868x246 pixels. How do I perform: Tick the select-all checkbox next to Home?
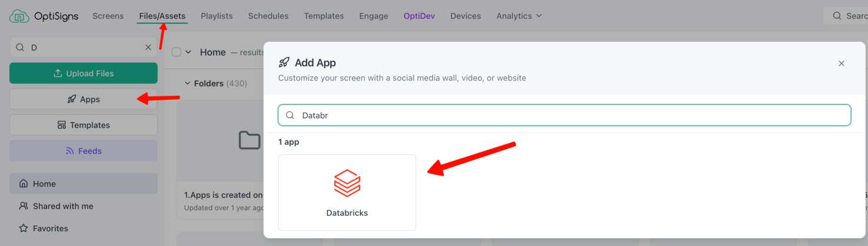tap(176, 52)
